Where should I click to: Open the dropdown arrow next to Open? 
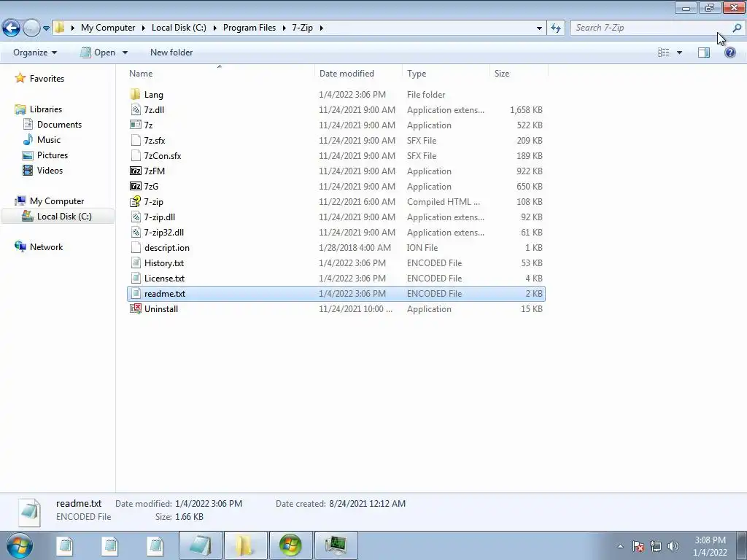(125, 52)
